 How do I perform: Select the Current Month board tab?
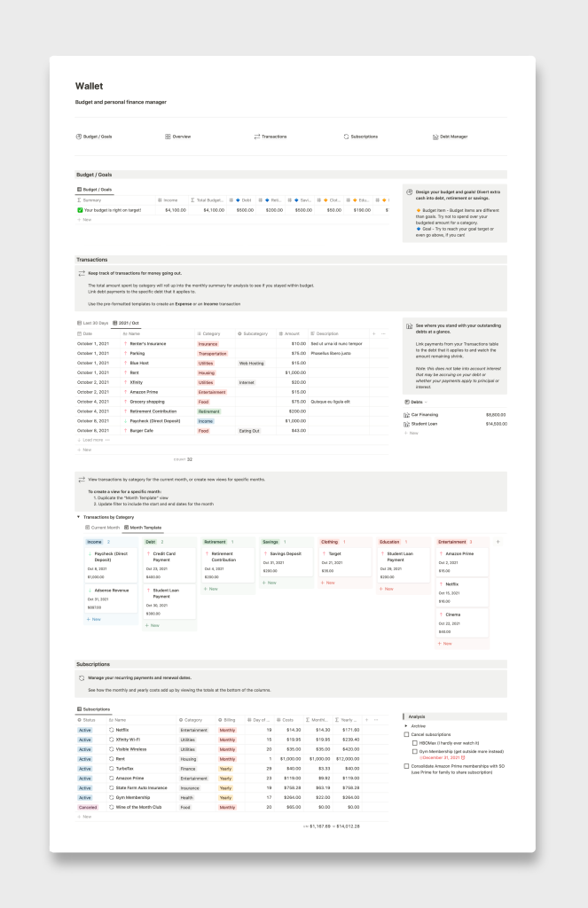pyautogui.click(x=101, y=528)
